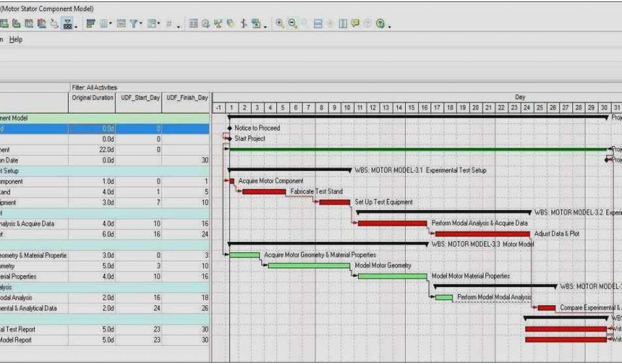The height and width of the screenshot is (364, 622).
Task: Click the UDF_Finish_Day column header
Action: [186, 98]
